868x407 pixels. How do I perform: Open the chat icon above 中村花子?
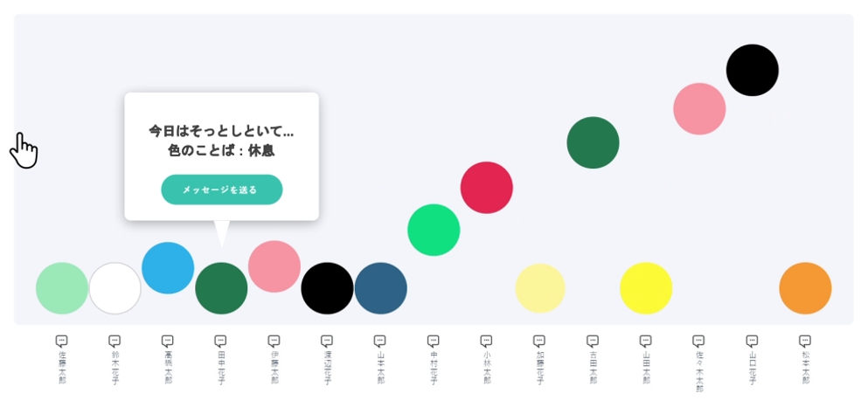(433, 341)
